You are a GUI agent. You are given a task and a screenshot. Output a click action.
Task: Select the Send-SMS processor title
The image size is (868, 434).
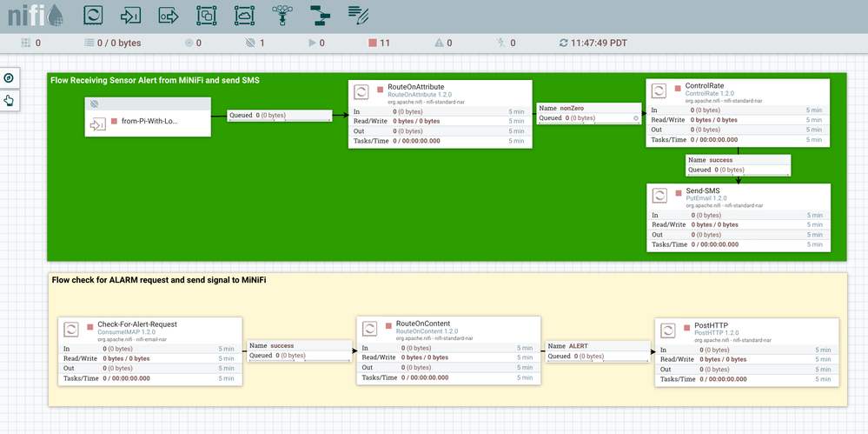(x=703, y=190)
